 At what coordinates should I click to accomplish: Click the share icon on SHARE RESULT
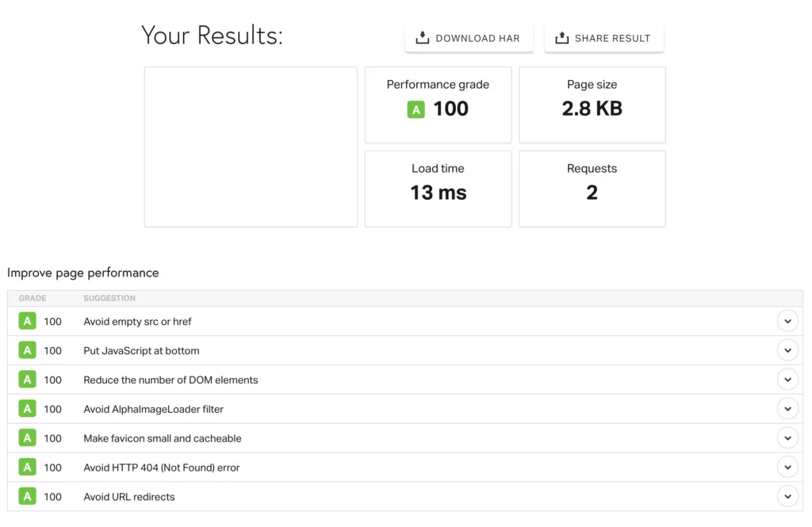click(x=561, y=36)
